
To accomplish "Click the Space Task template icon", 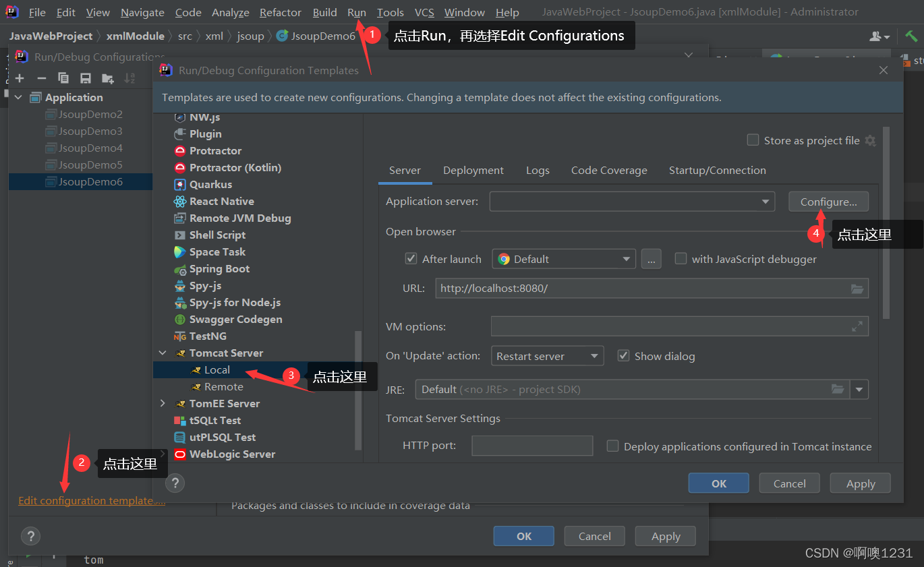I will [x=179, y=252].
